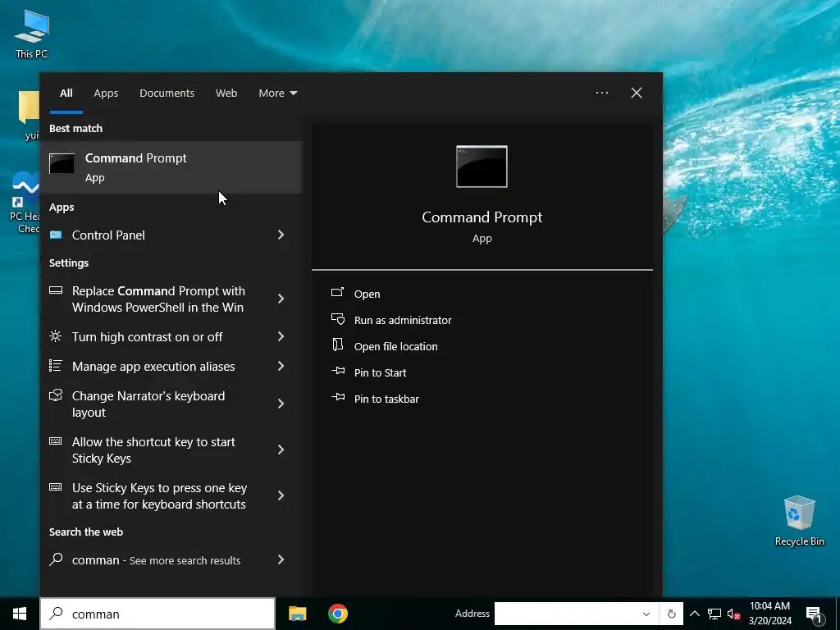The width and height of the screenshot is (840, 630).
Task: Click the web search magnifier icon
Action: 56,559
